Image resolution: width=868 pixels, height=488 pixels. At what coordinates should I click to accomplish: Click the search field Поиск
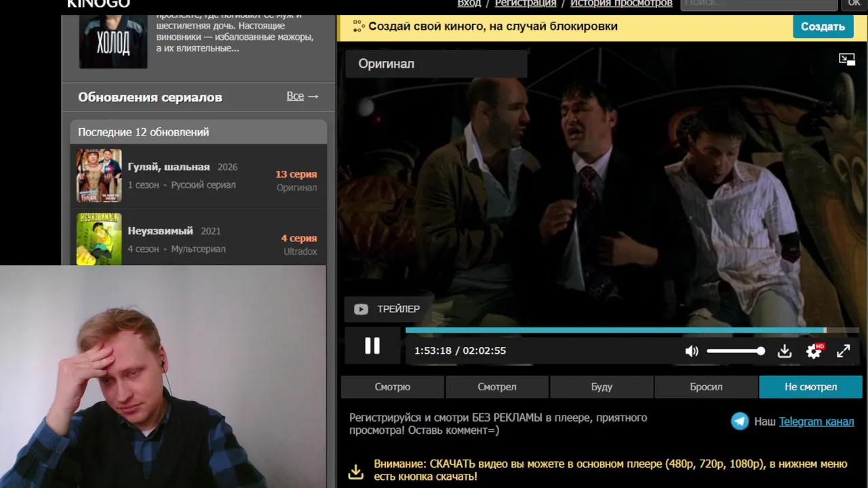click(x=759, y=4)
